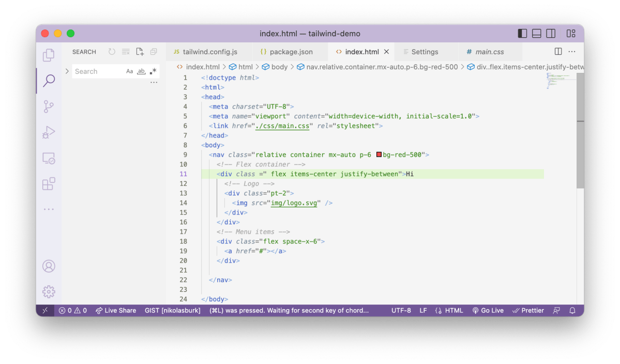Change end of line sequence LF

pyautogui.click(x=423, y=311)
